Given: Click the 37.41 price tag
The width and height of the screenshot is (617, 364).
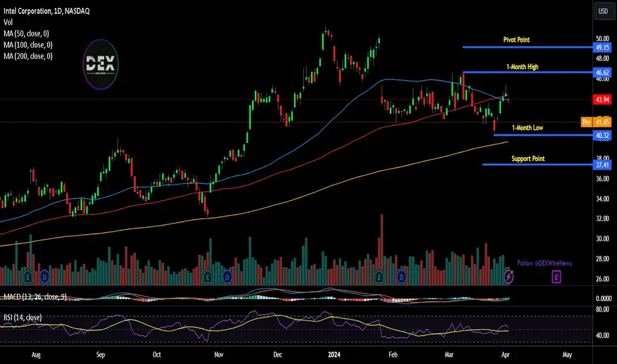Looking at the screenshot, I should pyautogui.click(x=602, y=165).
